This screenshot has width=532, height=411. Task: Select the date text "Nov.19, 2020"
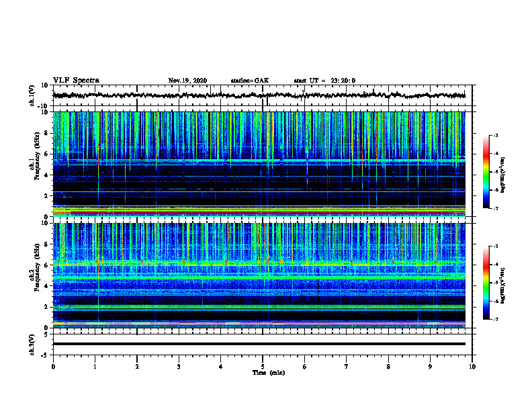(x=187, y=81)
